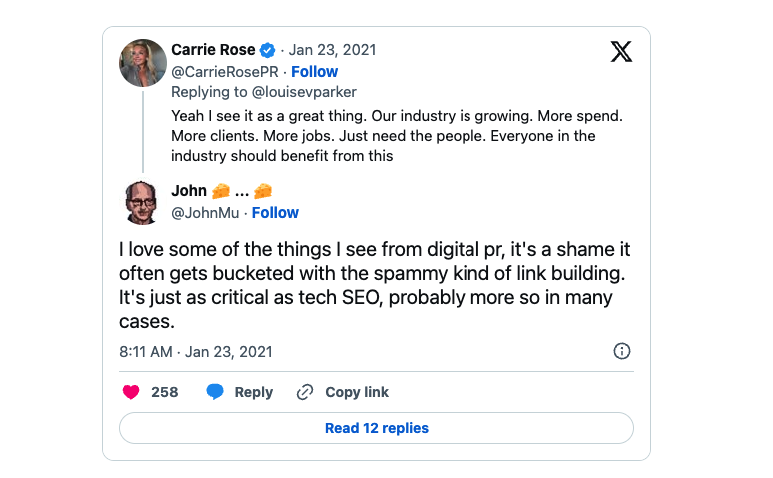
Task: Click the @JohnMu handle link
Action: (206, 213)
